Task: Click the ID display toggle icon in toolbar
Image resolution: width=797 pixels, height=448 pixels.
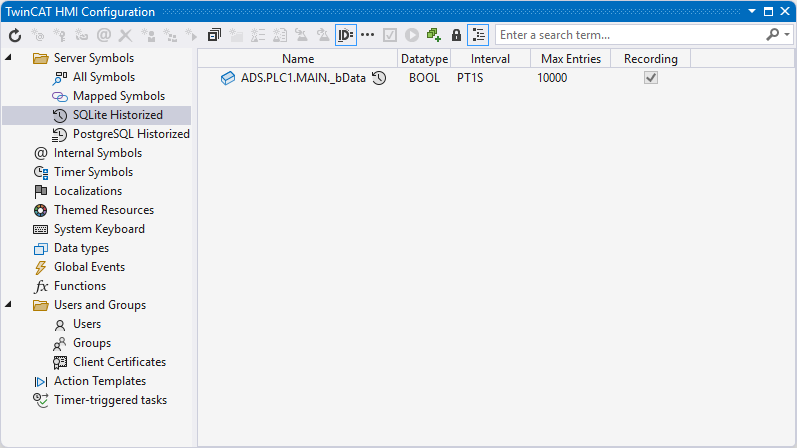Action: (x=345, y=35)
